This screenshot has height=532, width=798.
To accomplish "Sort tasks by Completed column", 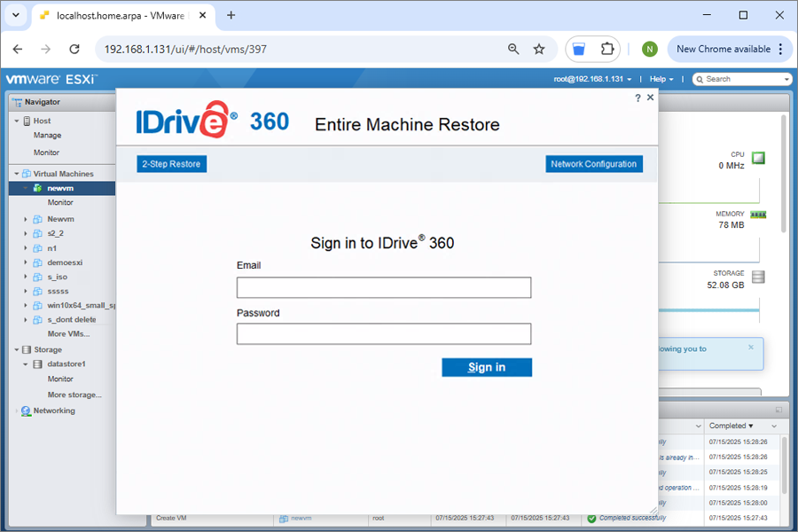I will (730, 426).
